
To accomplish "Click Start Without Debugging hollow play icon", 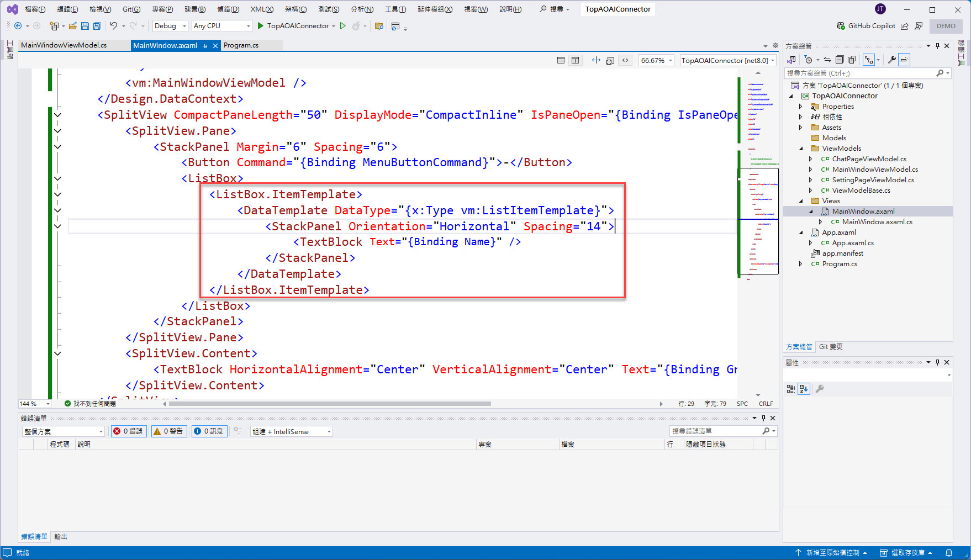I will click(343, 26).
